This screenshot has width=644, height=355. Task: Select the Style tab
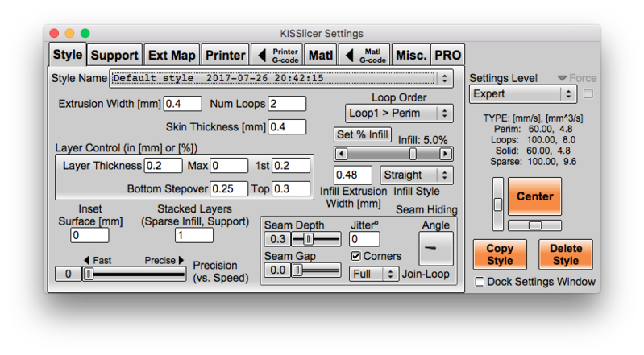point(68,54)
